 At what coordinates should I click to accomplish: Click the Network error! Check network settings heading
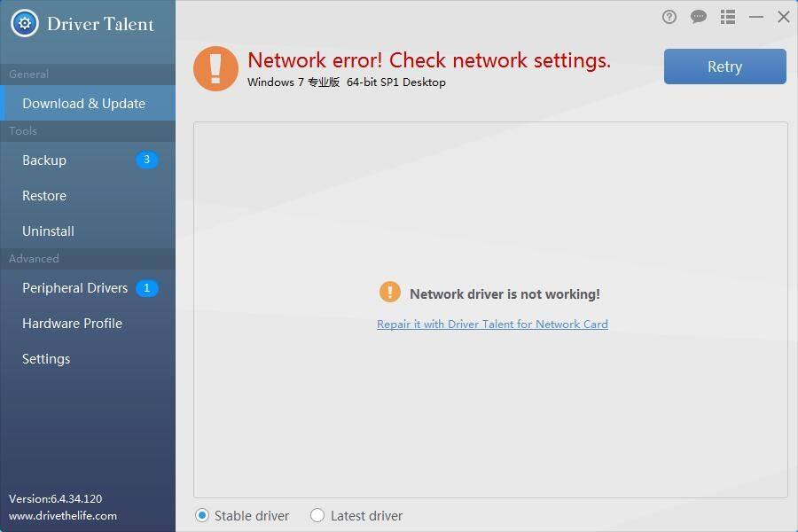pos(429,60)
